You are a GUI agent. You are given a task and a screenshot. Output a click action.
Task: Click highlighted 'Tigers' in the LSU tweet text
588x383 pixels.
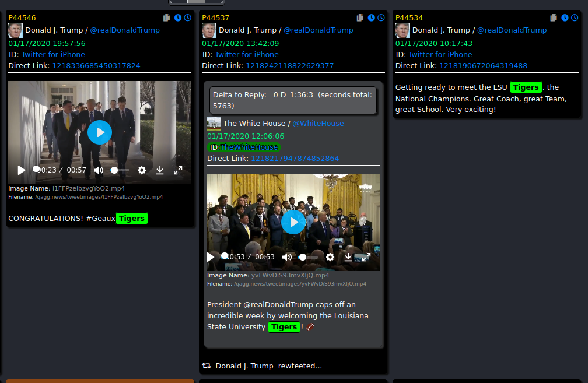click(526, 87)
